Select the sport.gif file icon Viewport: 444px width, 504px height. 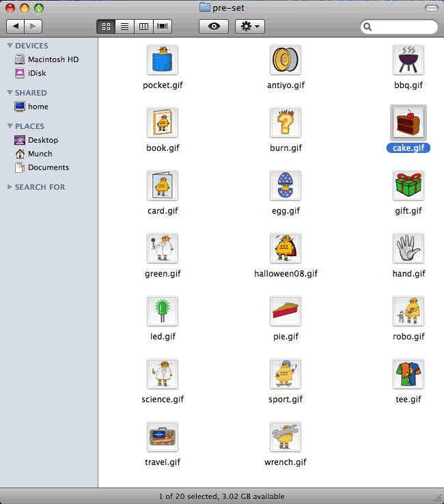pyautogui.click(x=286, y=374)
